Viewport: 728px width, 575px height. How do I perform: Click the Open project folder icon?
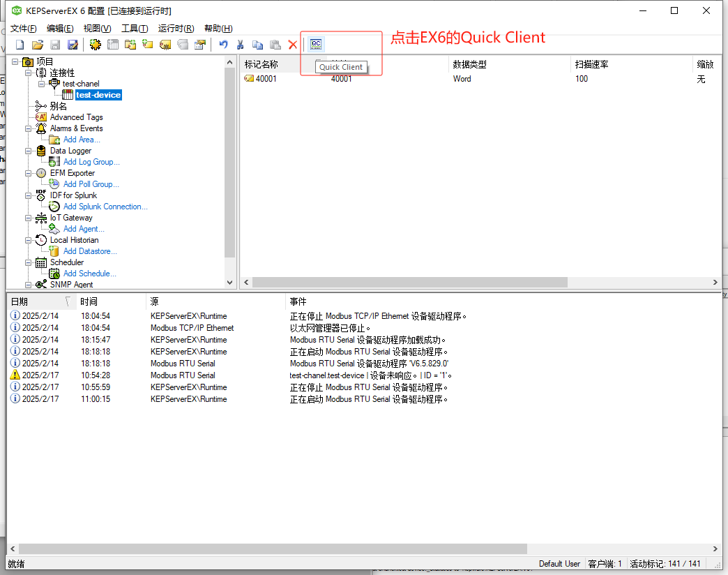click(x=38, y=45)
